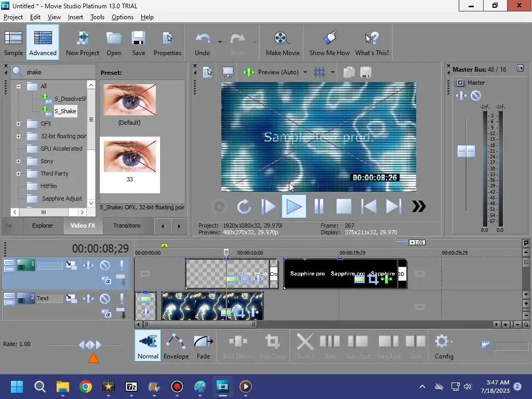
Task: Save the project with floppy icon
Action: [138, 43]
